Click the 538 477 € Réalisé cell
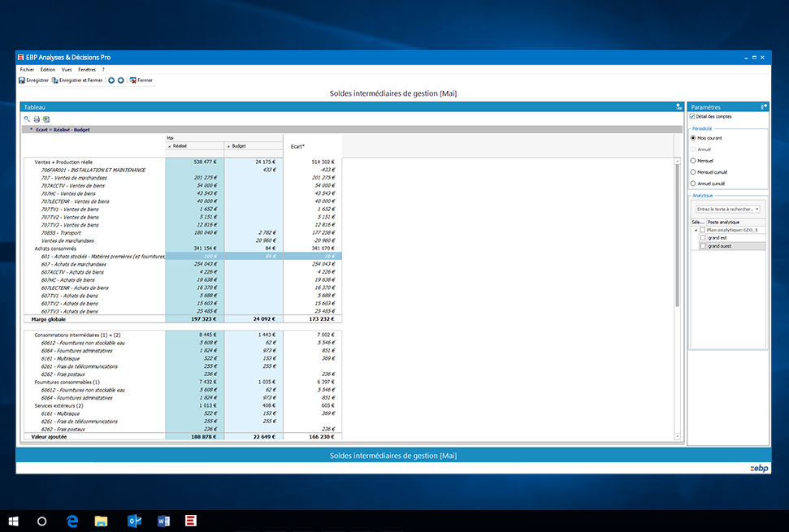This screenshot has height=532, width=789. pyautogui.click(x=195, y=162)
